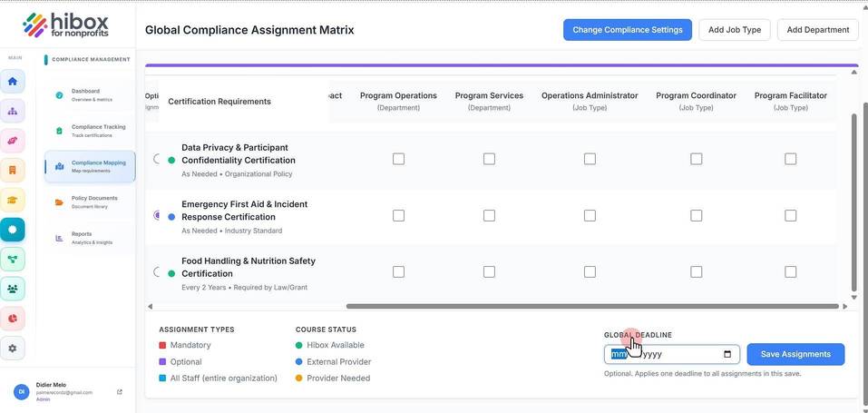Screen dimensions: 868x413
Task: Click the matrix vertical scrollbar thumb
Action: [x=853, y=202]
